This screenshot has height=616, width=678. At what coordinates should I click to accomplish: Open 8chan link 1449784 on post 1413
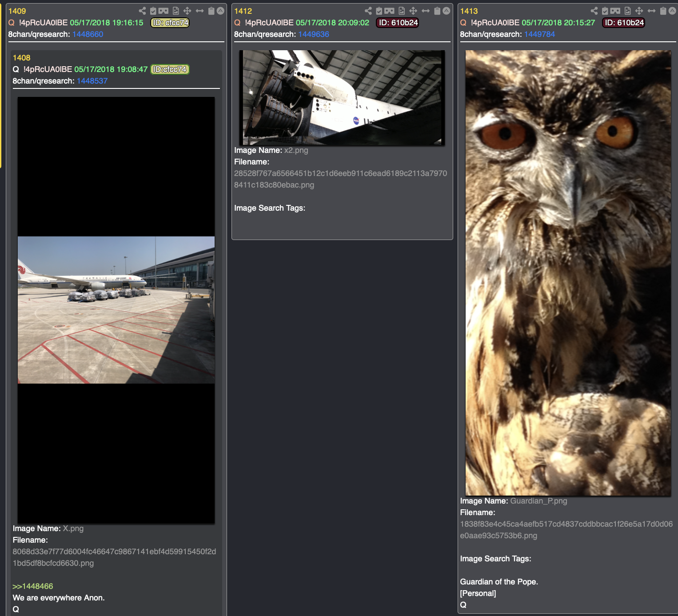(x=540, y=34)
